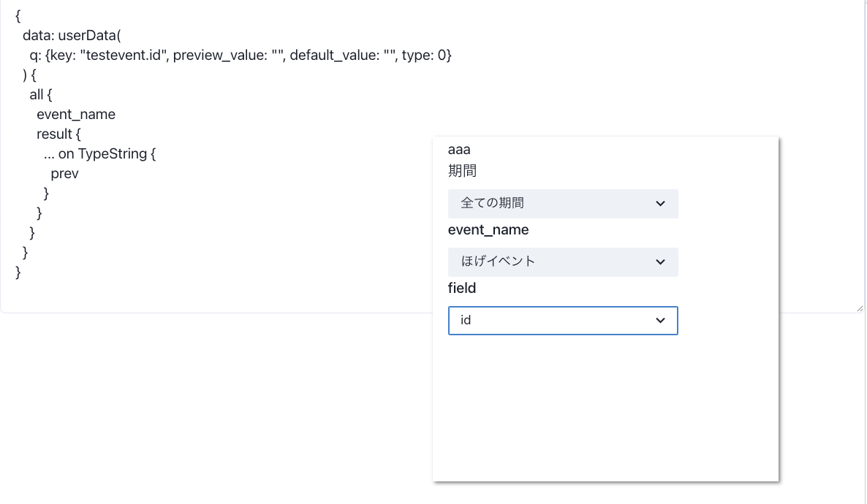Click the query textarea resize handle
This screenshot has width=867, height=504.
[x=859, y=309]
